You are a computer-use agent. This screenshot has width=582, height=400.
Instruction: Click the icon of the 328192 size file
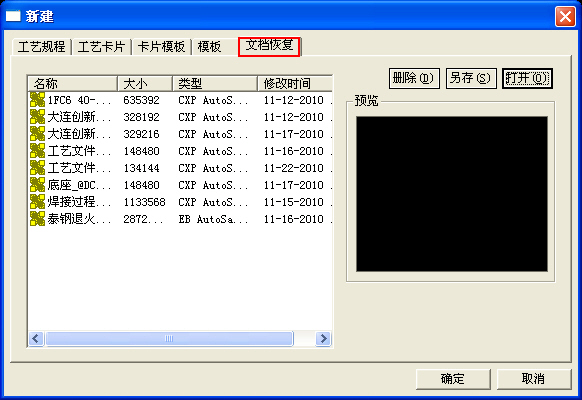(x=37, y=117)
